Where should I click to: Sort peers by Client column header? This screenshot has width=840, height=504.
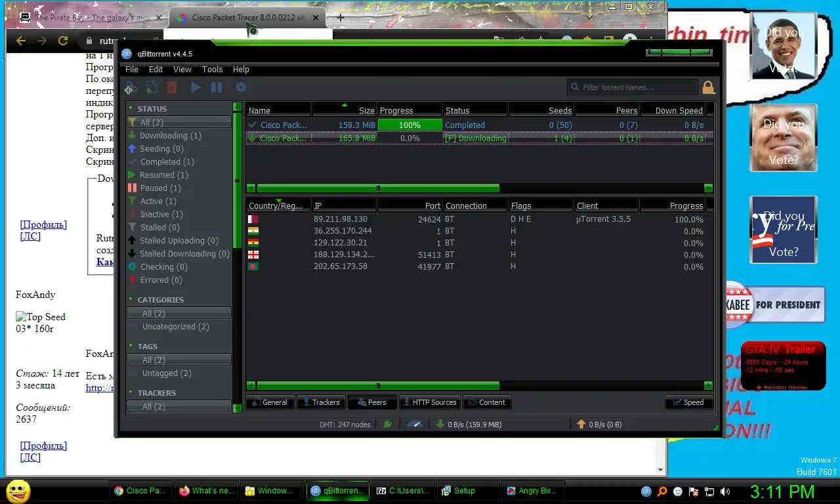607,205
